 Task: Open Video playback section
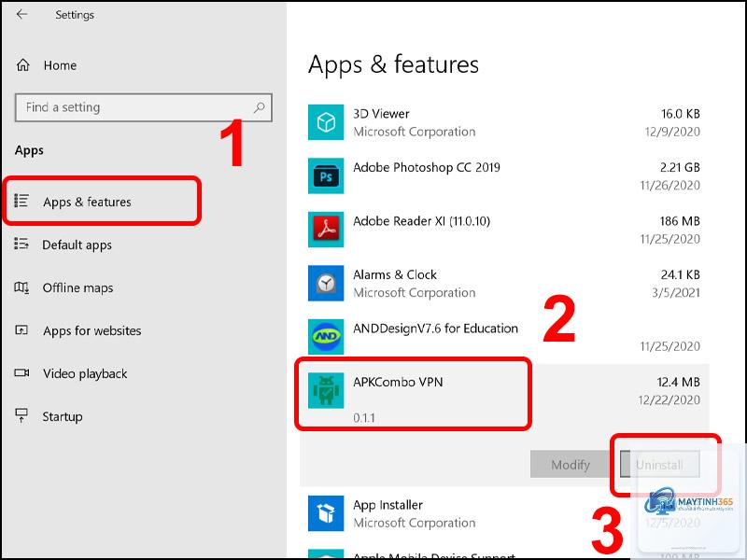point(85,373)
